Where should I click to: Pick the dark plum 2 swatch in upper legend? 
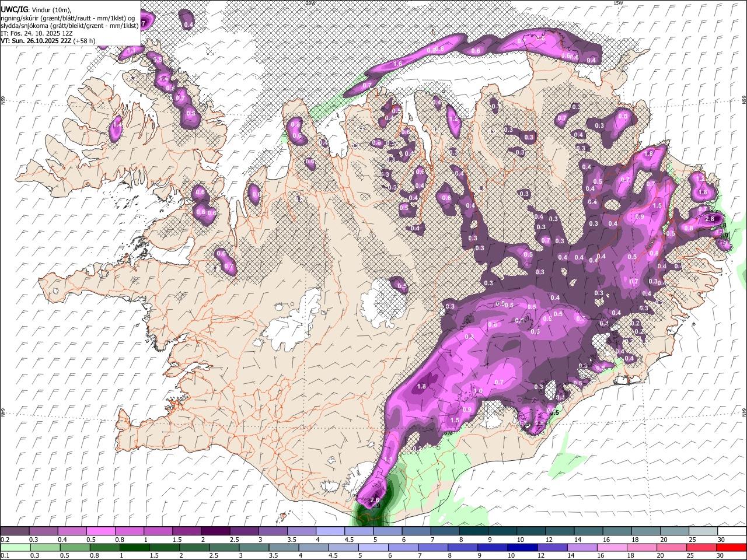215,531
